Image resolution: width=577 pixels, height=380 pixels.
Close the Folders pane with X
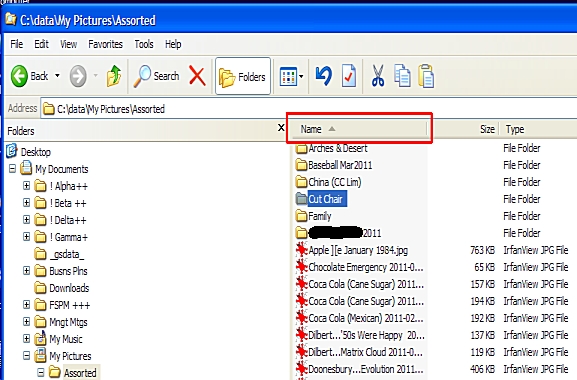click(281, 128)
